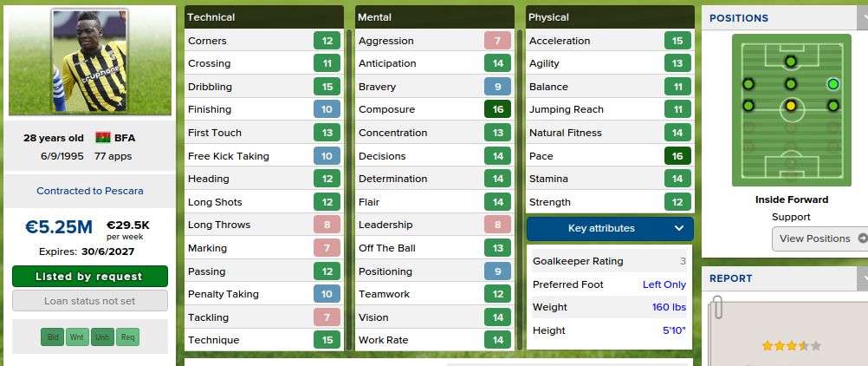
Task: Open the Contracted to Pescara link
Action: [x=90, y=191]
